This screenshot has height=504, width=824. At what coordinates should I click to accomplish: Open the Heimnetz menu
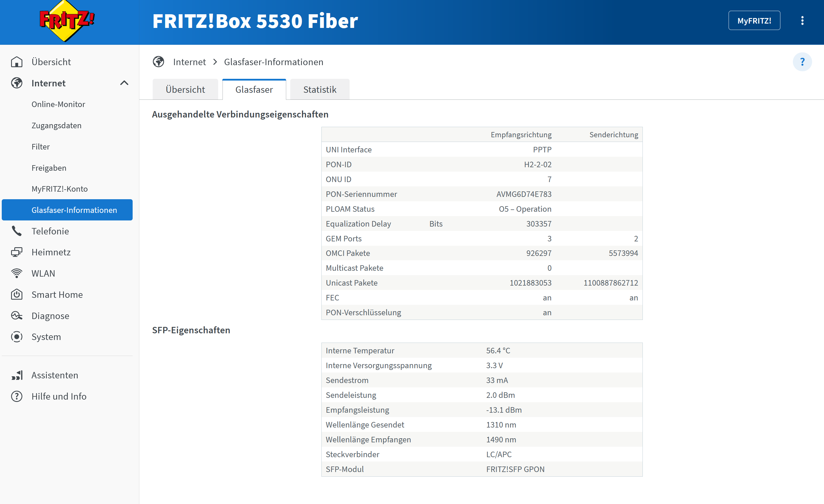point(51,252)
